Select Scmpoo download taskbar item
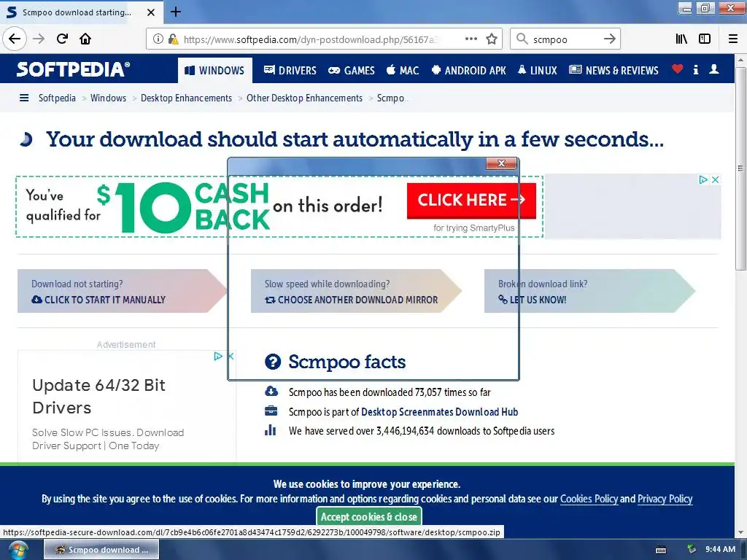The height and width of the screenshot is (560, 747). (101, 550)
